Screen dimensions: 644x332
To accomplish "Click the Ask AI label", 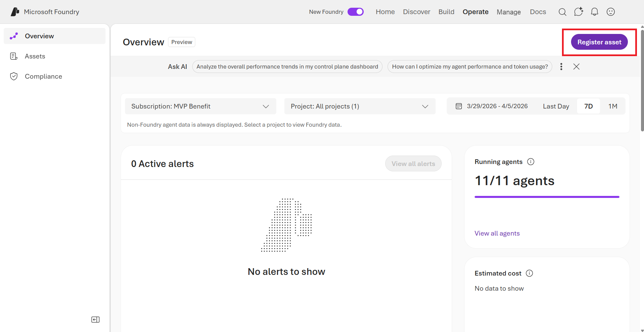I will pos(177,67).
